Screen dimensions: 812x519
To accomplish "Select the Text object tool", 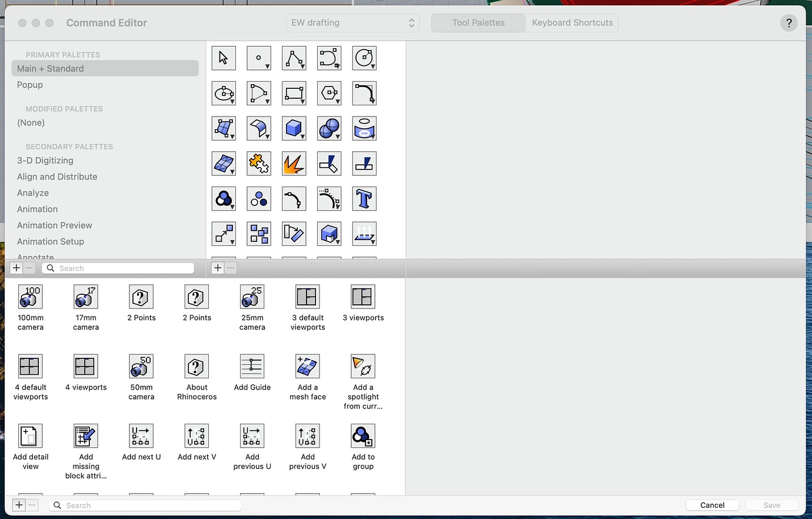I will click(364, 199).
